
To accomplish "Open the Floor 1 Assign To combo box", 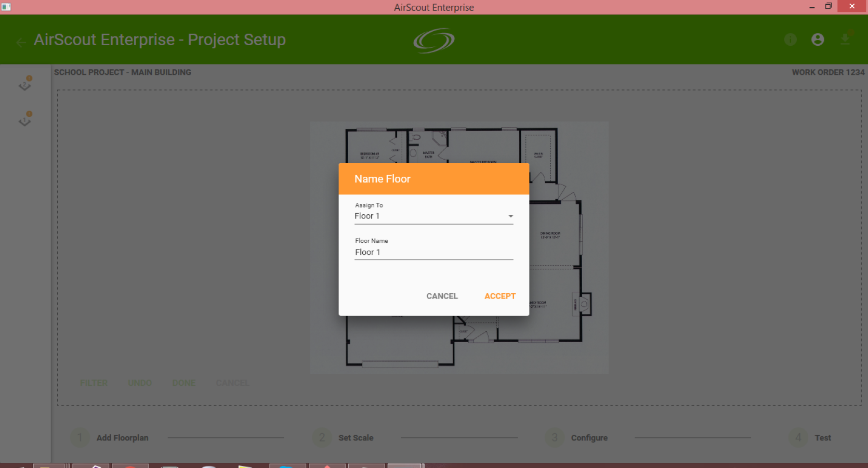I will tap(434, 216).
